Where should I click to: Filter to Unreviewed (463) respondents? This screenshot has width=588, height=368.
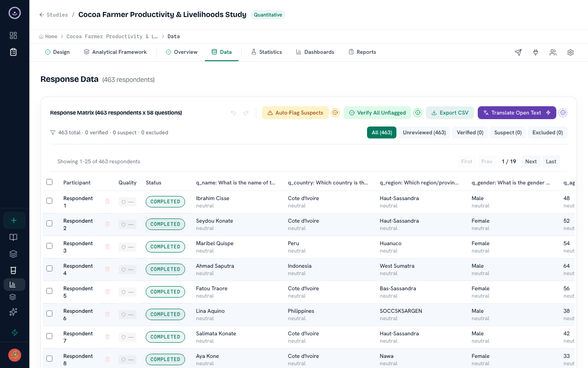click(x=424, y=132)
